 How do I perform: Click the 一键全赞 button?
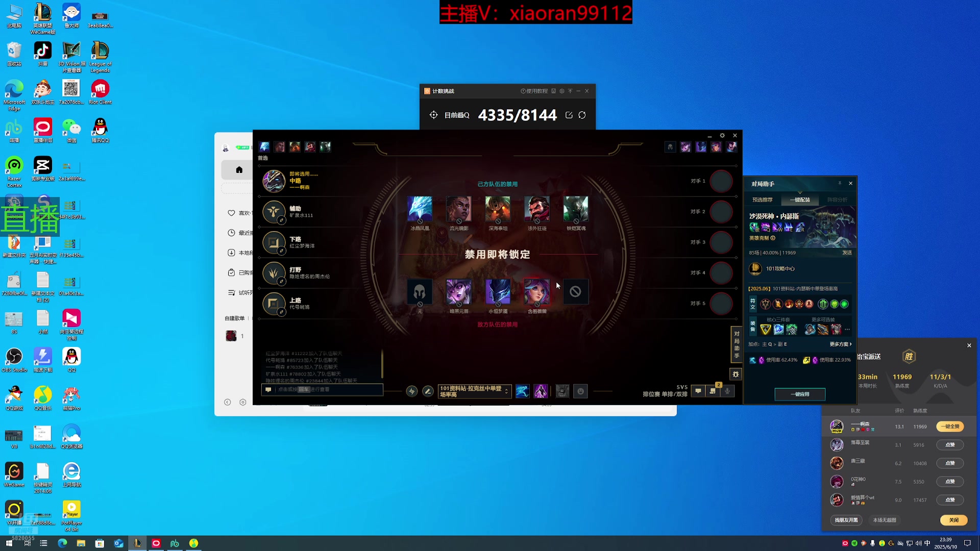tap(950, 427)
